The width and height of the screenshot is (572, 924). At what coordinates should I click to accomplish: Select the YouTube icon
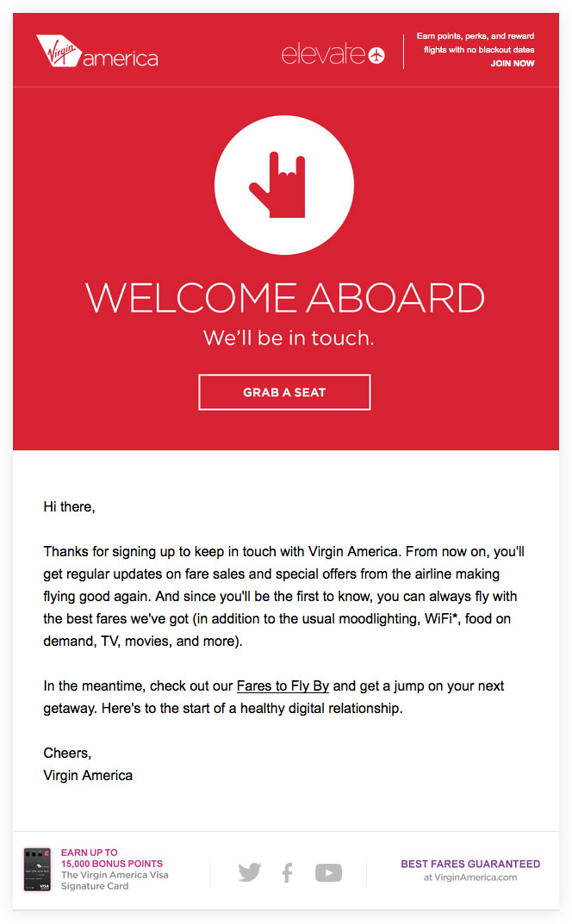pos(328,872)
